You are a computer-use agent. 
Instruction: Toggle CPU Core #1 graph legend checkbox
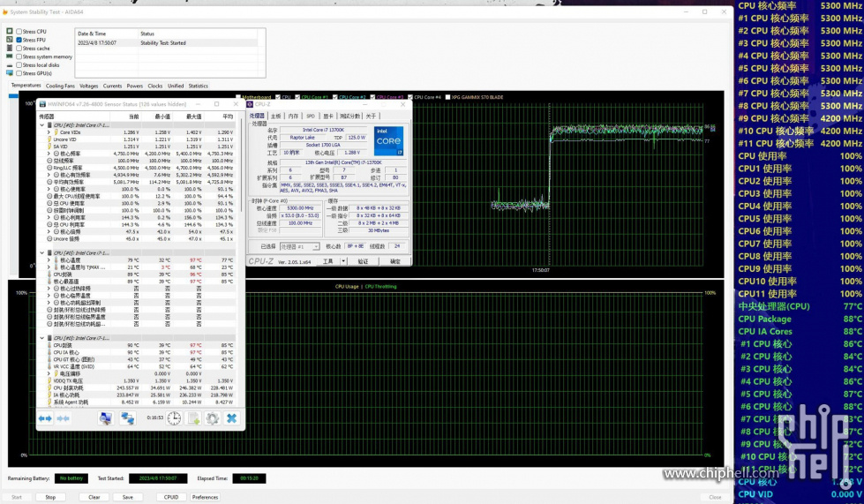coord(297,97)
